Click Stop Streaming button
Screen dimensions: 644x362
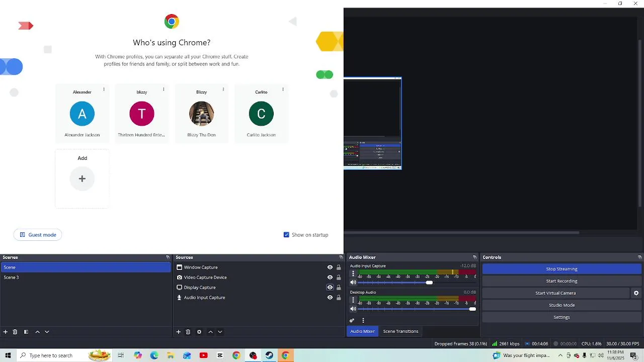tap(561, 269)
